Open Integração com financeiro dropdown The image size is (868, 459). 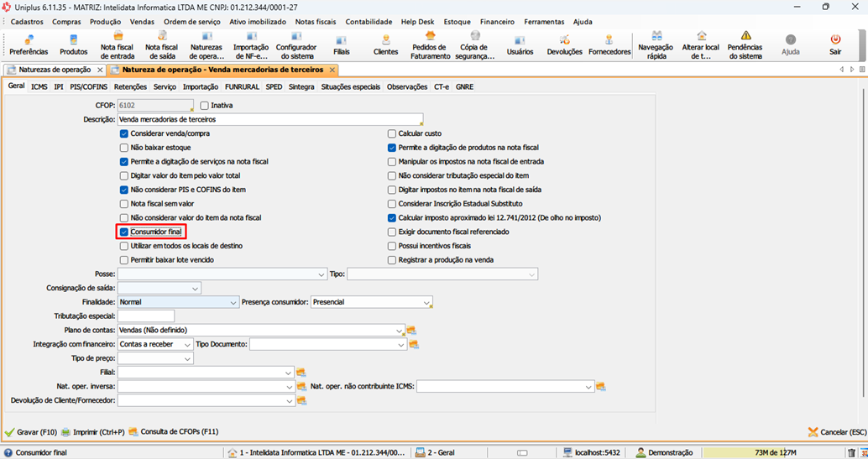pos(187,344)
